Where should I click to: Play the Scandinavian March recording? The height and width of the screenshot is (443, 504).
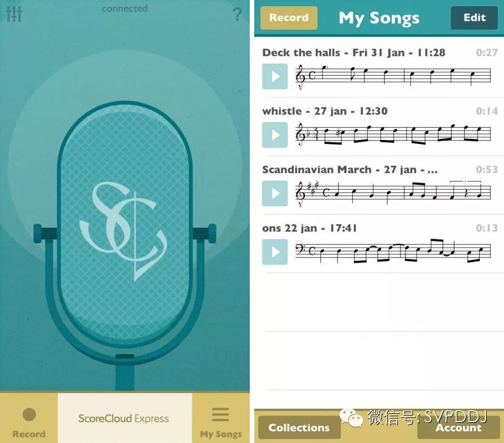tap(275, 193)
